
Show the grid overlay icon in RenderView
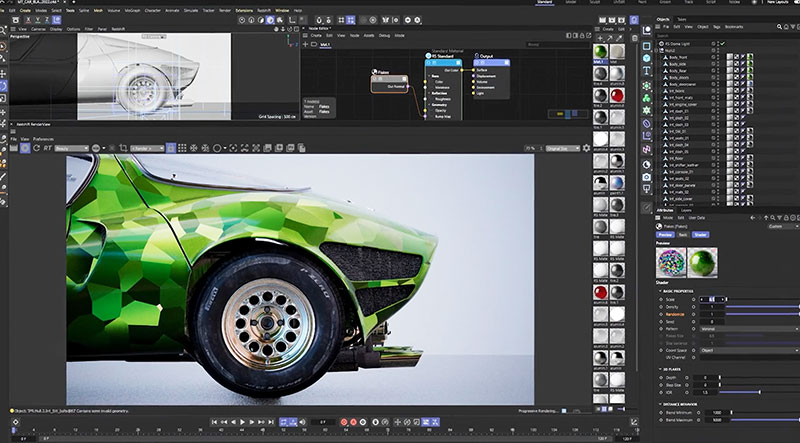182,148
